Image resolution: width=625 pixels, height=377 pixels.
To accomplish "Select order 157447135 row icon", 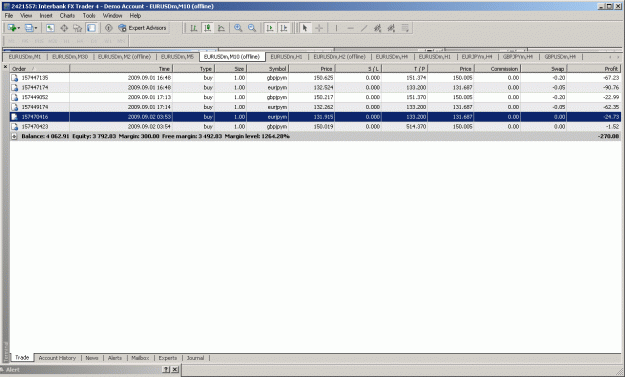I will click(14, 78).
